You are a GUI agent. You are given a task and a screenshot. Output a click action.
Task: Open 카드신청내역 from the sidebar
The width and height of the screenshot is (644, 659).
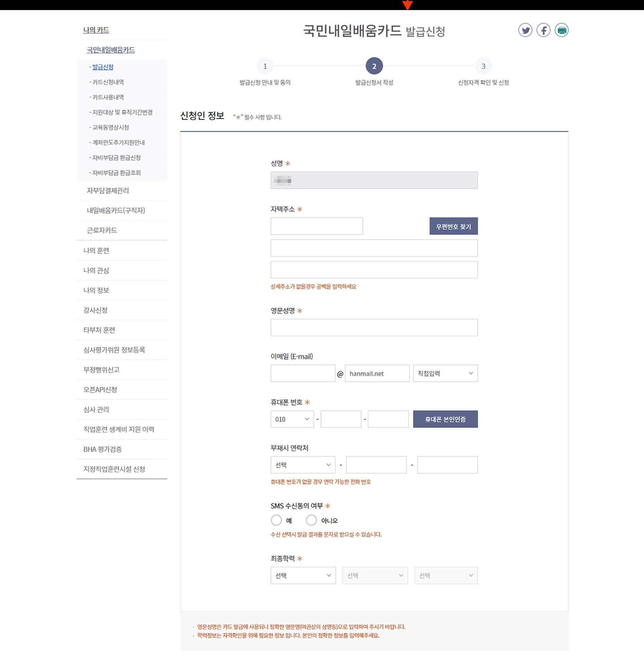pyautogui.click(x=108, y=82)
